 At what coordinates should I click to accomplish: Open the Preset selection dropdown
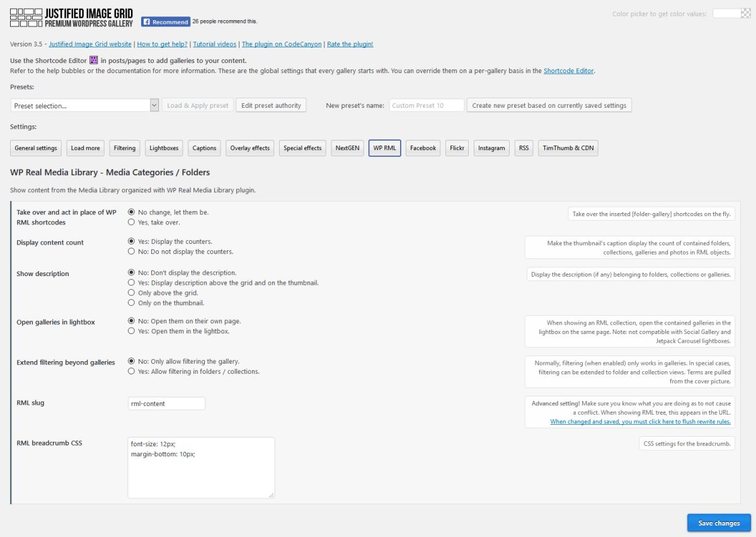[84, 105]
